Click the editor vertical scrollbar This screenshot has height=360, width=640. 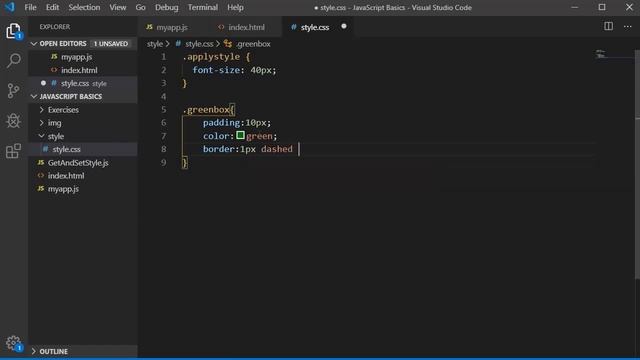tap(637, 163)
